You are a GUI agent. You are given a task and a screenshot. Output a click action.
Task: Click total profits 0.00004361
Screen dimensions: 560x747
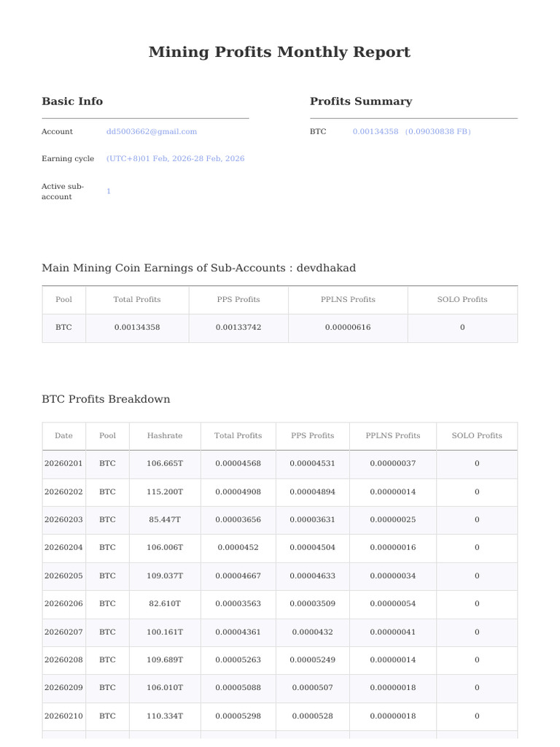238,632
